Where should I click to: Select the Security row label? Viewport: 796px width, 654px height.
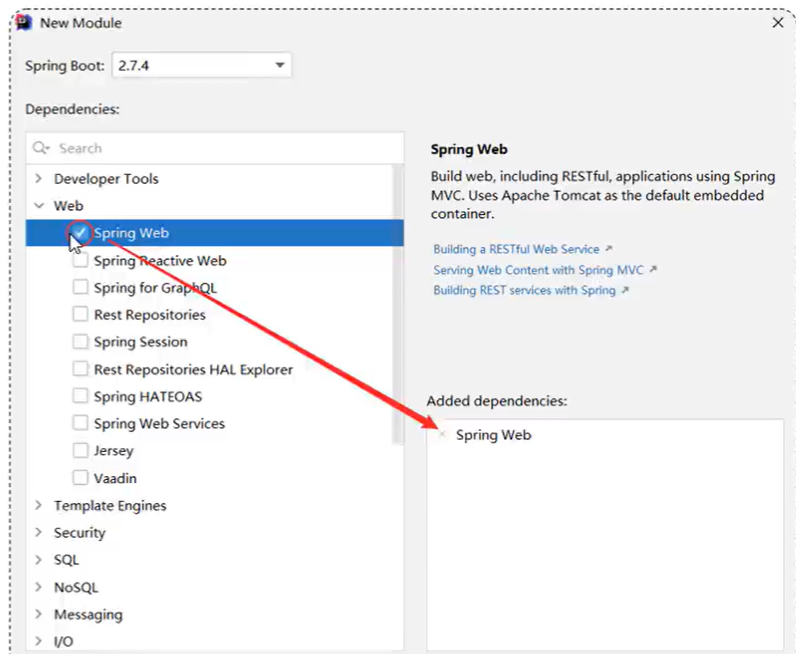pos(80,533)
